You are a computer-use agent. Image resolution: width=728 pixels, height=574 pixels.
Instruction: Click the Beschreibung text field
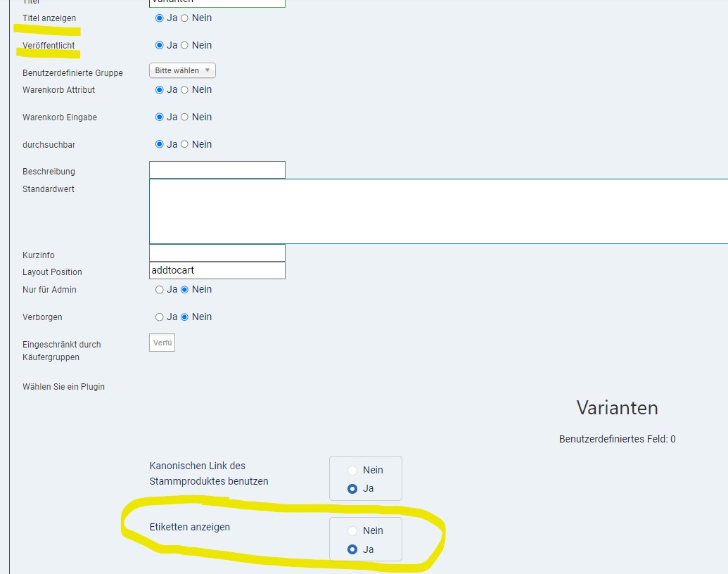(217, 170)
